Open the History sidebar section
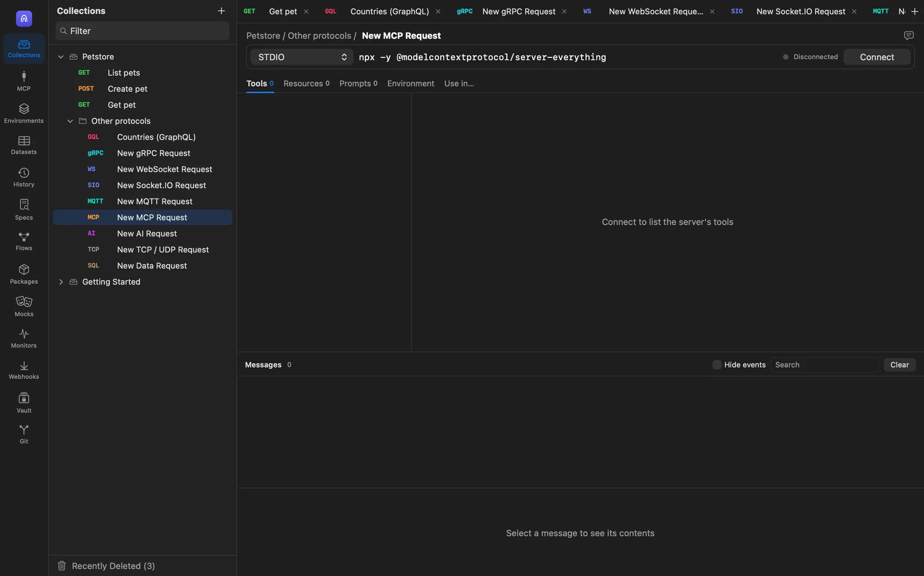Image resolution: width=924 pixels, height=576 pixels. coord(24,178)
